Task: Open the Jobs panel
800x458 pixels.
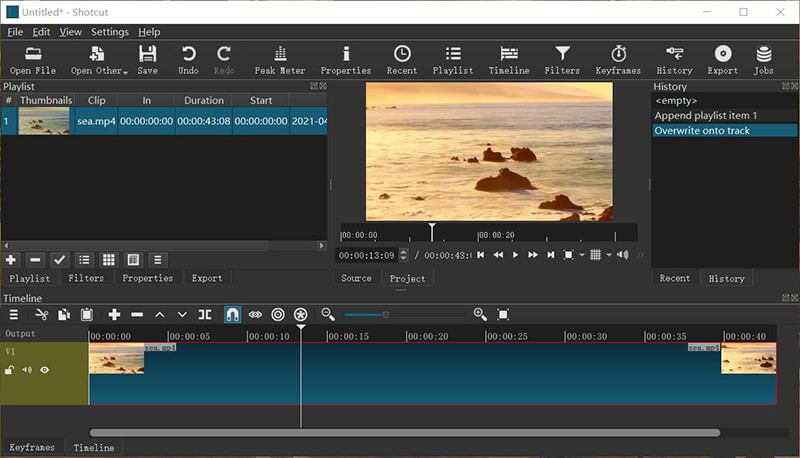Action: [764, 60]
